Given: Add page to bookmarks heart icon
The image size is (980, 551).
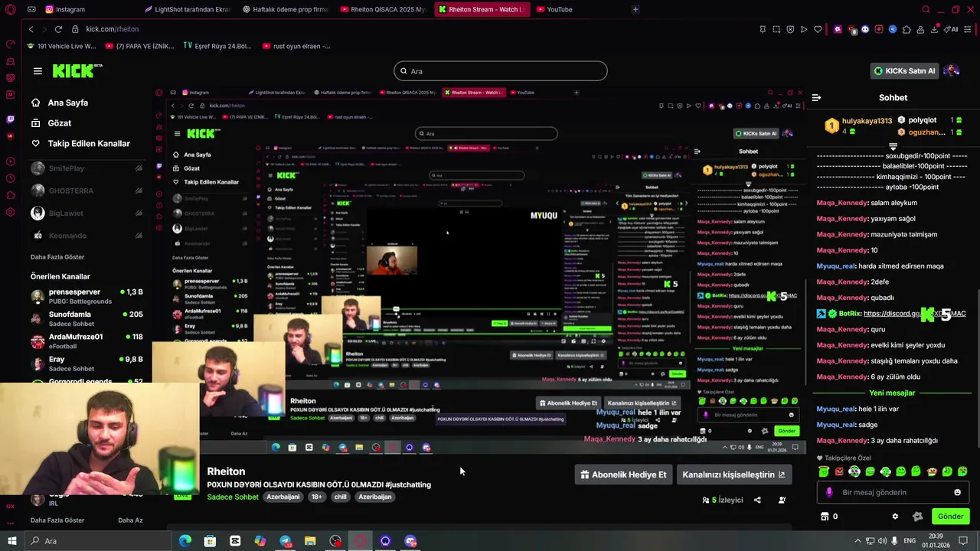Looking at the screenshot, I should [x=818, y=29].
